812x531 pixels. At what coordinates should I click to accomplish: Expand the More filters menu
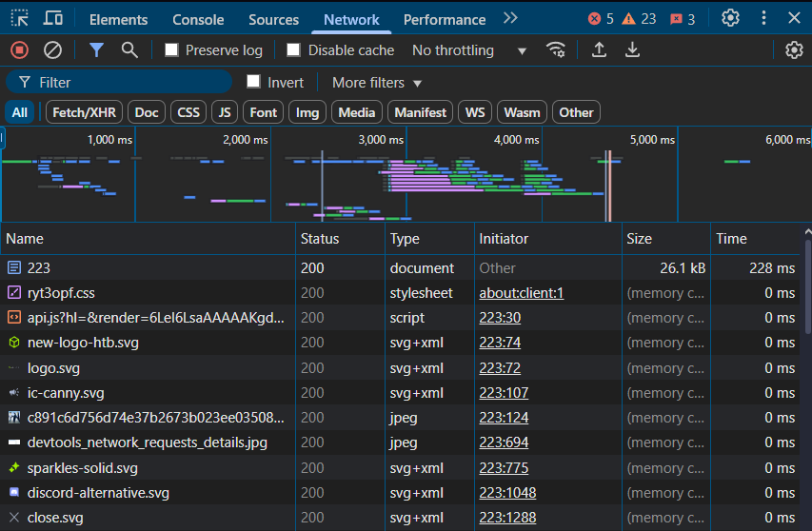click(x=377, y=83)
